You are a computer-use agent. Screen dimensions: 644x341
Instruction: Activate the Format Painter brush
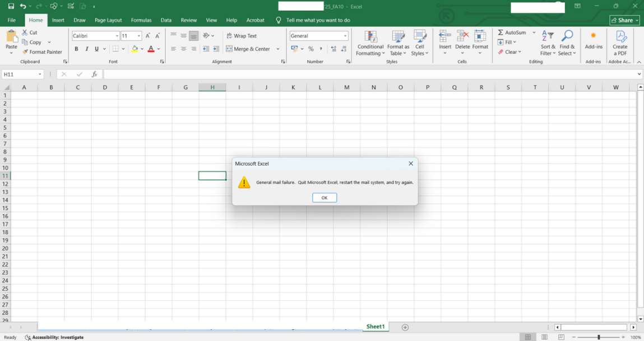click(42, 52)
